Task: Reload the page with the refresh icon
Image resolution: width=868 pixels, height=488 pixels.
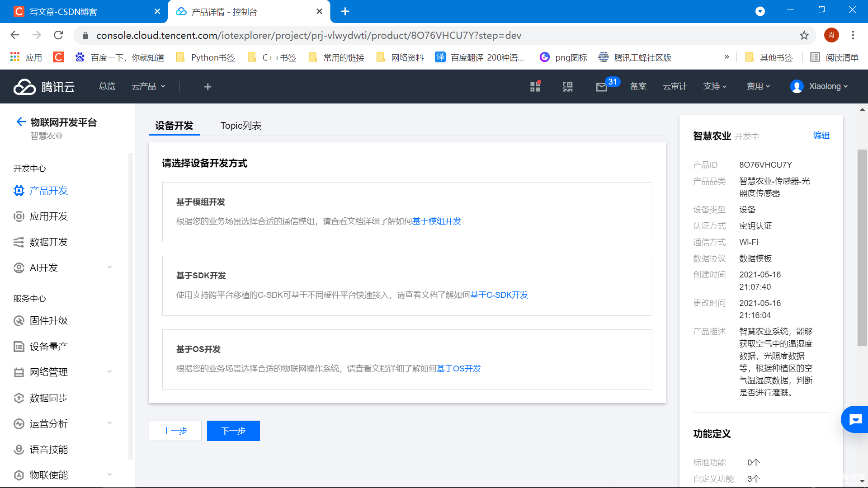Action: pyautogui.click(x=58, y=35)
